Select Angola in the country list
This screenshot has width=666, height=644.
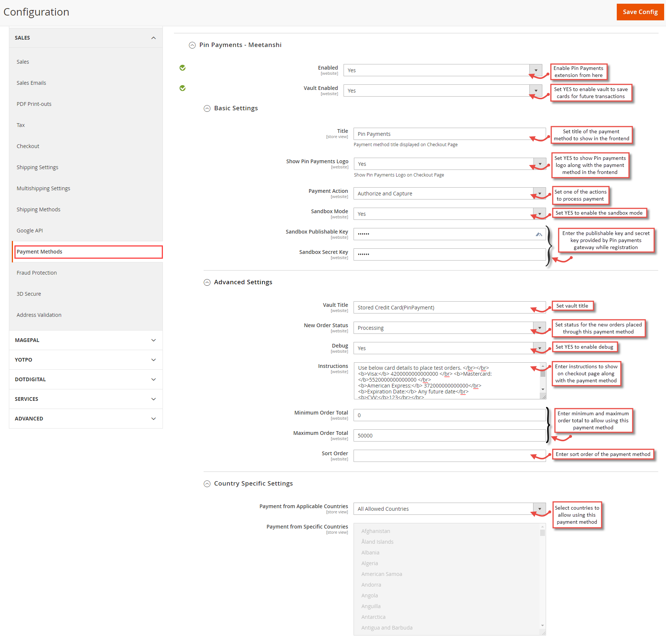tap(369, 596)
